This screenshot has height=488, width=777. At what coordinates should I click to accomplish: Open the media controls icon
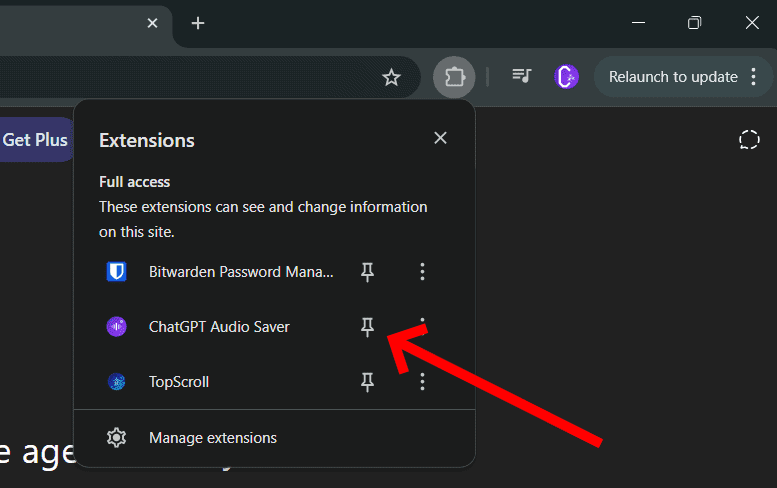(521, 76)
